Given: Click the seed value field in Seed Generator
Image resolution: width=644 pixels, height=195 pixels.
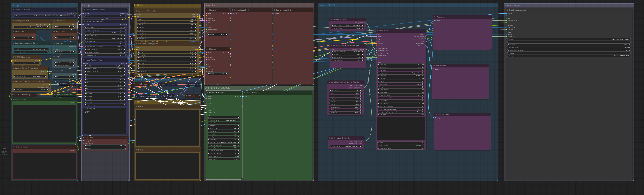Looking at the screenshot, I should coord(31,49).
